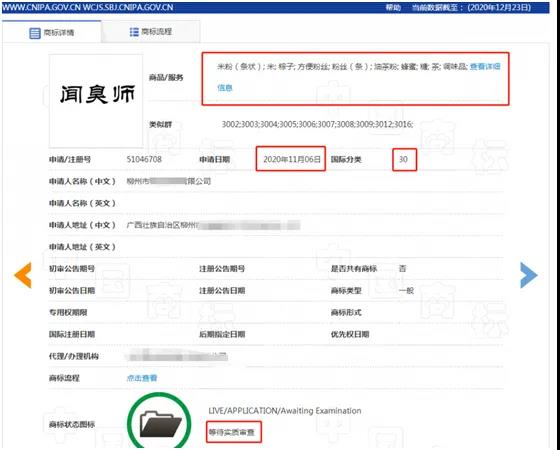560x450 pixels.
Task: Click international class value 30
Action: (x=403, y=159)
